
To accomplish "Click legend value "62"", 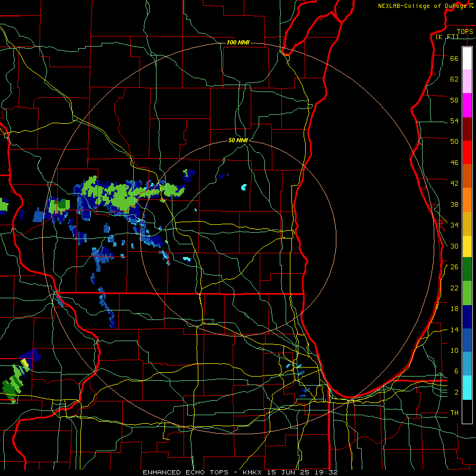I will [454, 79].
